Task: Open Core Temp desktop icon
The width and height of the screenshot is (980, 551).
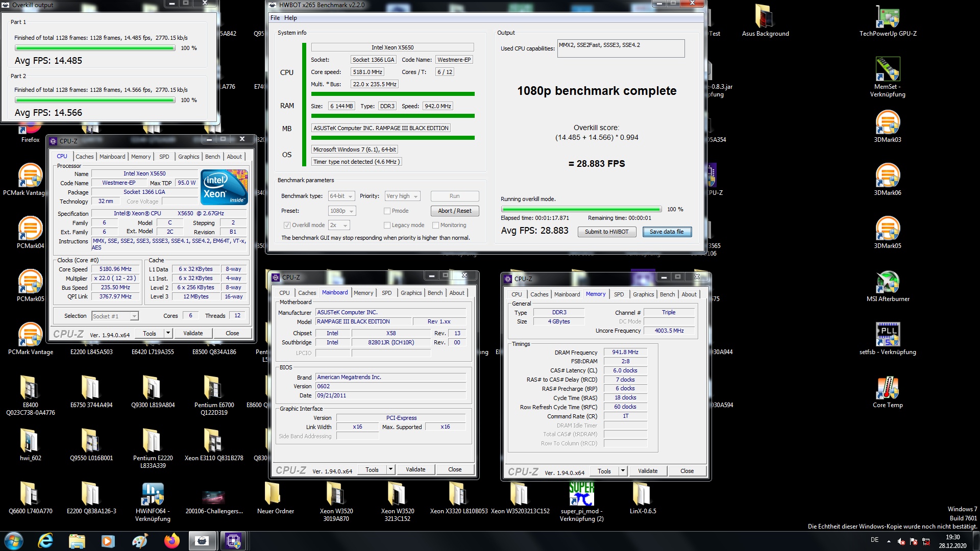Action: 888,392
